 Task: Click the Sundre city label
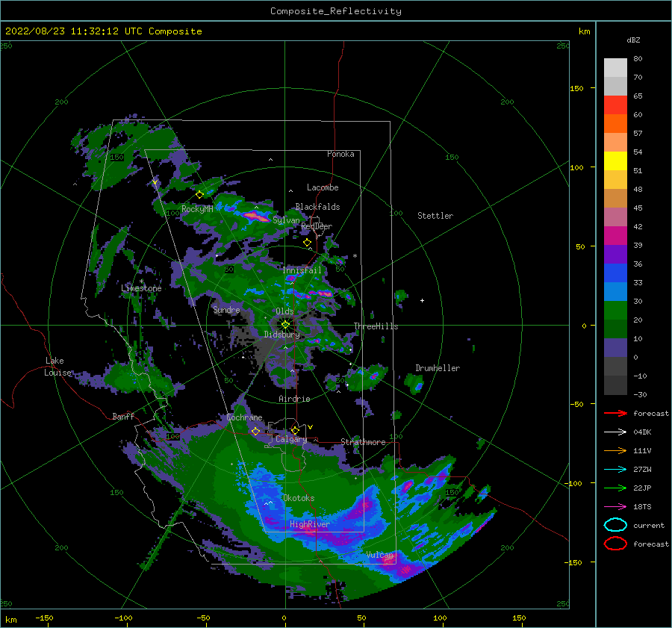(226, 309)
